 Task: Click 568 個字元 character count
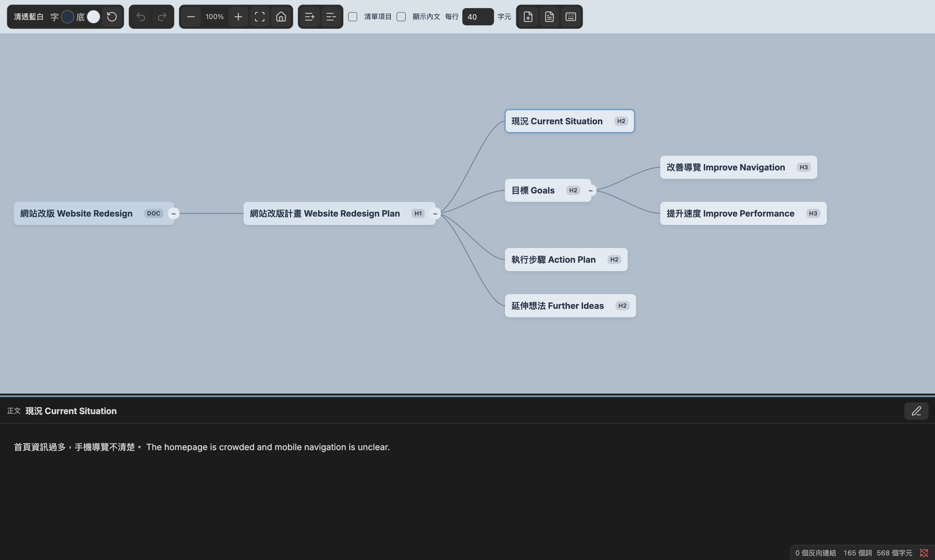click(894, 553)
